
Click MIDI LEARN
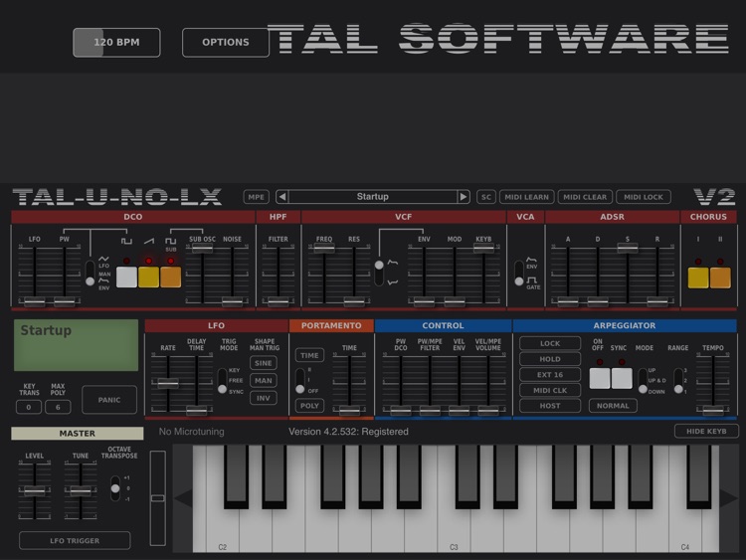tap(526, 197)
